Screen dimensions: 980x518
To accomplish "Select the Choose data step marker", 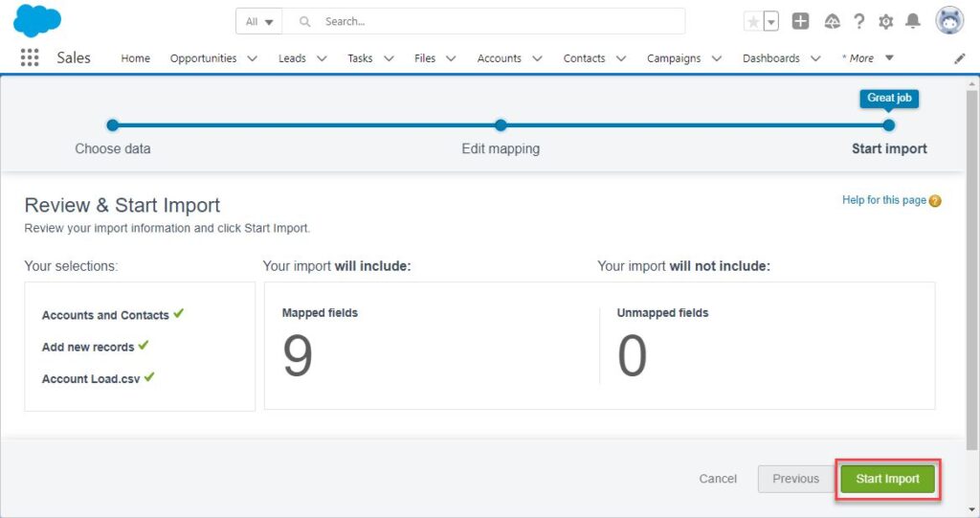I will click(113, 125).
